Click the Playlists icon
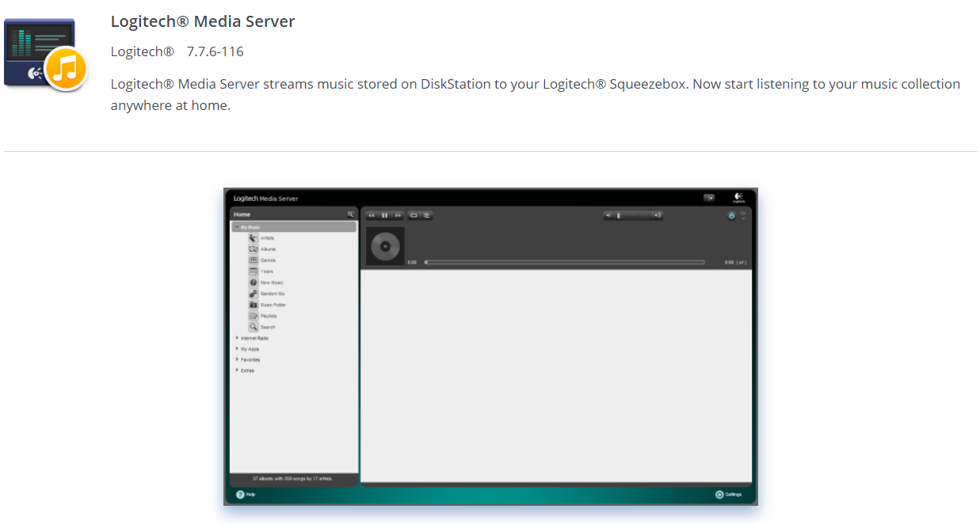Screen dimensions: 980x524 (x=254, y=315)
